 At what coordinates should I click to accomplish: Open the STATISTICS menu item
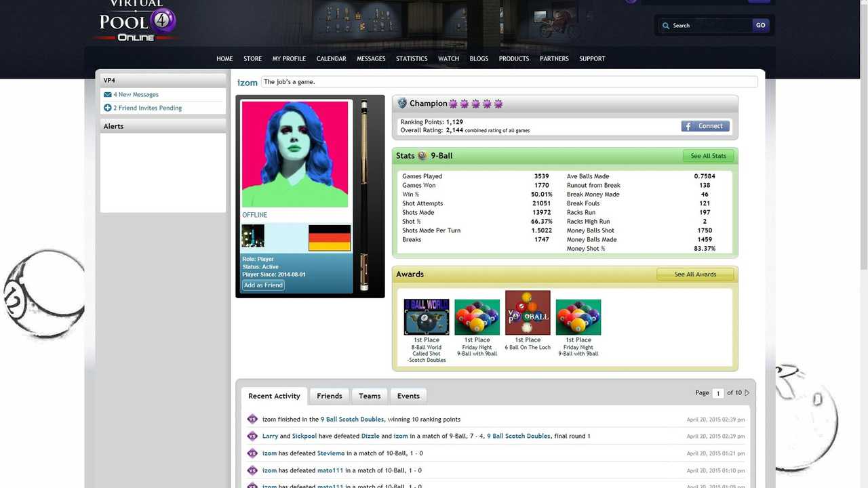(412, 59)
